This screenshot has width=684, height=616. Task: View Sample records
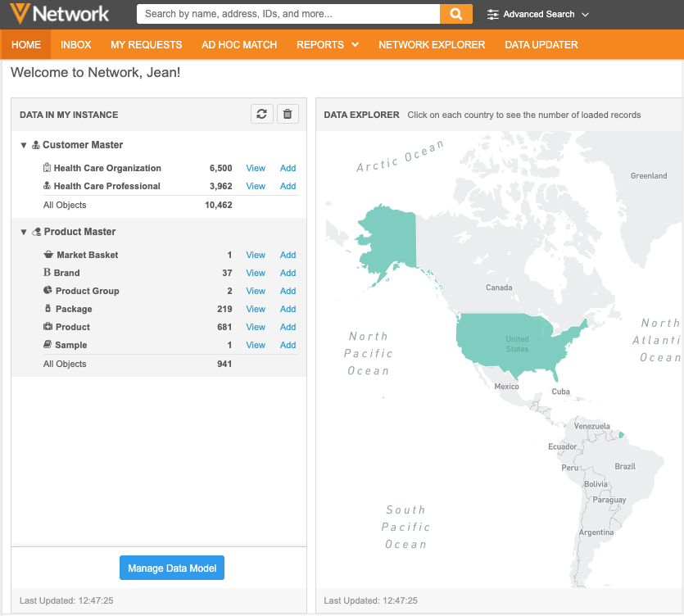256,345
